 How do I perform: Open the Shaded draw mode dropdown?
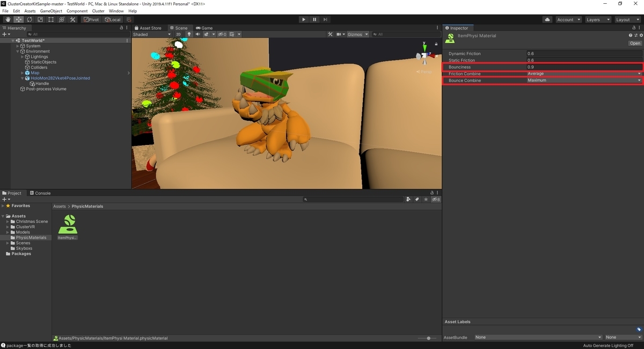[x=152, y=34]
